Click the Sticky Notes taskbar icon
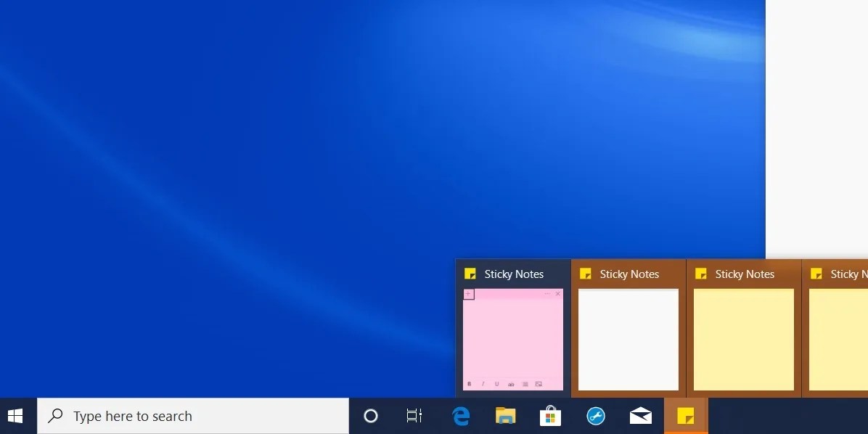Viewport: 868px width, 434px height. point(686,416)
